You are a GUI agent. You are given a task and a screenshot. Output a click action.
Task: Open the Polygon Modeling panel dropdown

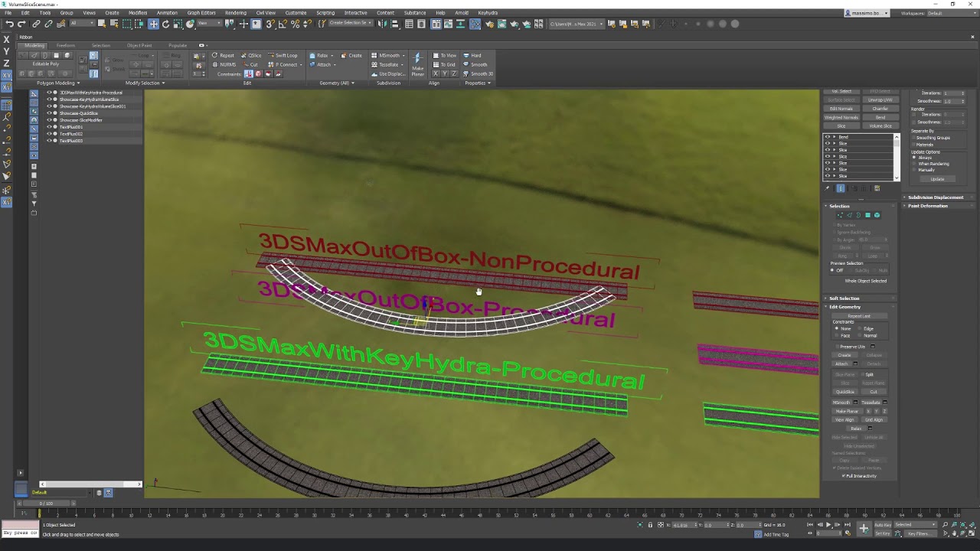coord(58,83)
